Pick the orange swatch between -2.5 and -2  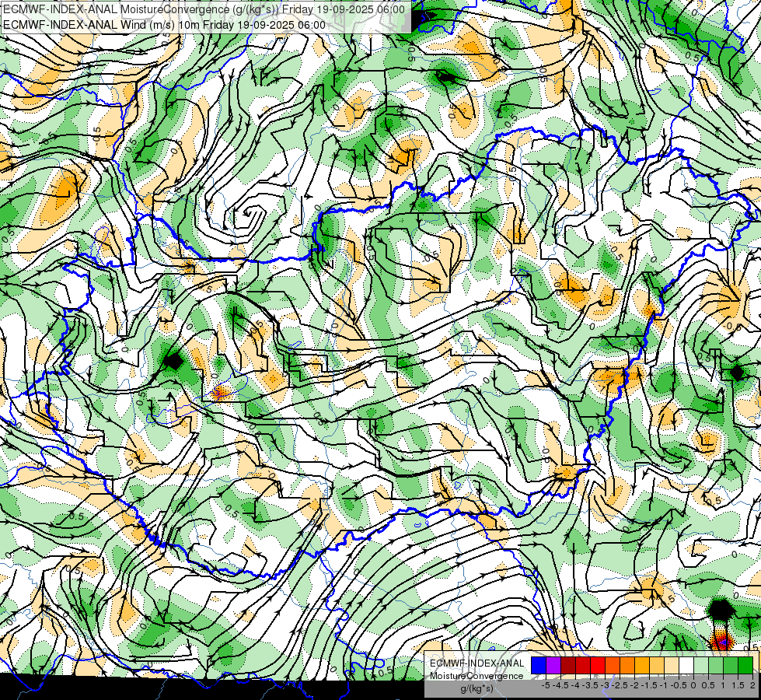click(x=627, y=666)
